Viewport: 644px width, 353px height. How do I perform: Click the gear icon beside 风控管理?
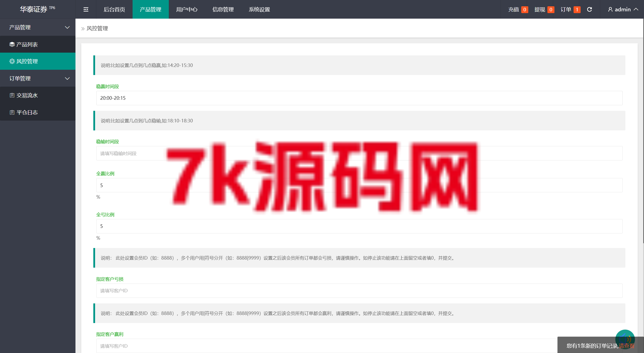pyautogui.click(x=12, y=61)
